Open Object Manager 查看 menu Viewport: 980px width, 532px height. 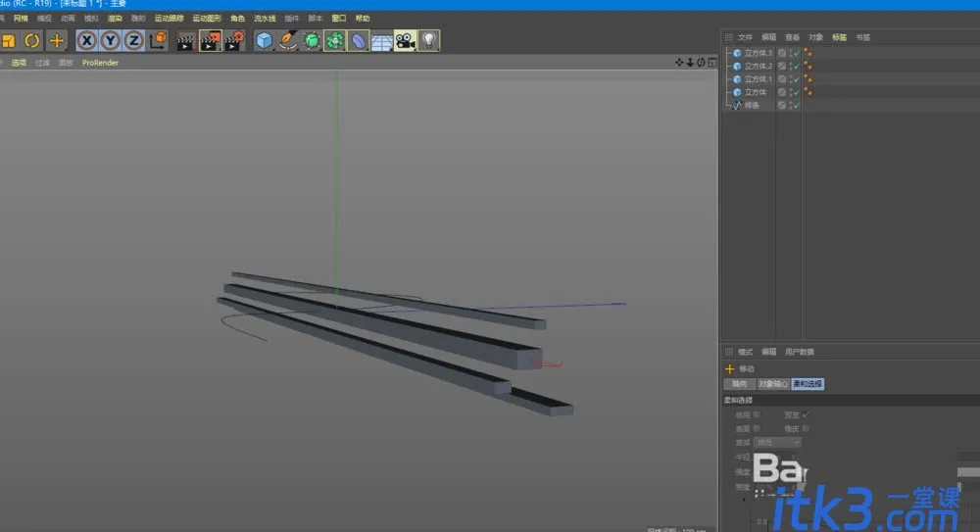click(x=793, y=37)
